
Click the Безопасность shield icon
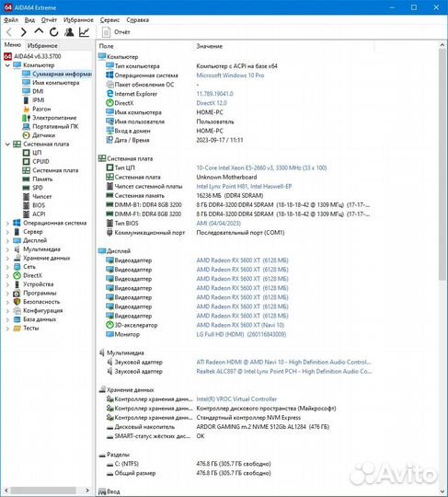click(x=17, y=302)
